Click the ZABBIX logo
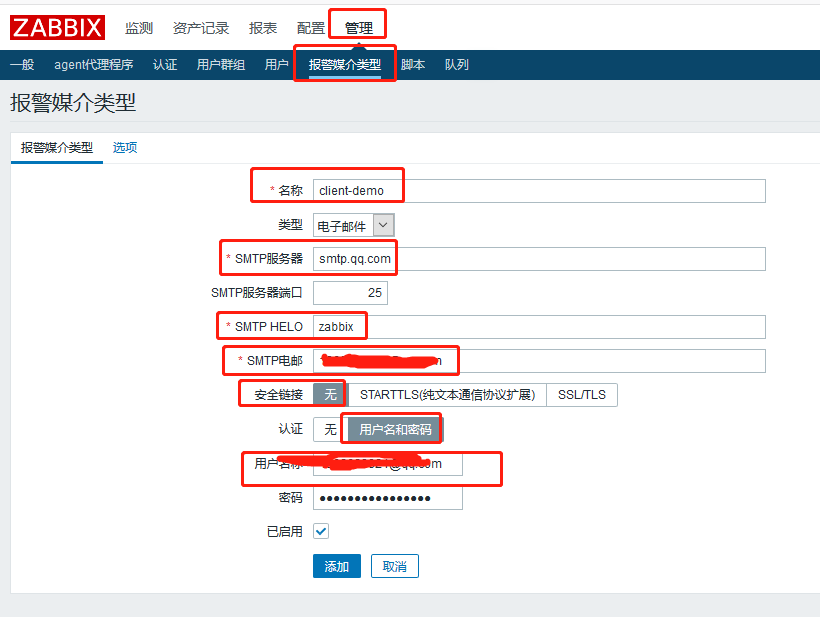 click(x=58, y=27)
